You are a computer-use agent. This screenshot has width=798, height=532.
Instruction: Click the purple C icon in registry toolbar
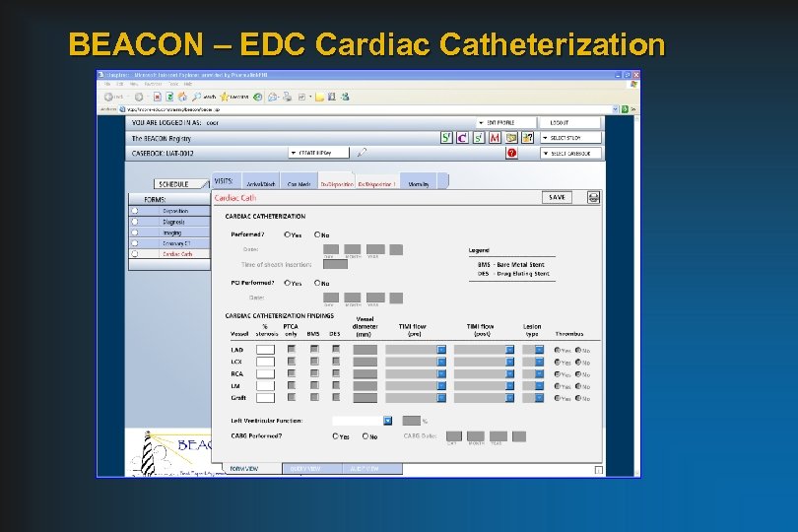[463, 138]
